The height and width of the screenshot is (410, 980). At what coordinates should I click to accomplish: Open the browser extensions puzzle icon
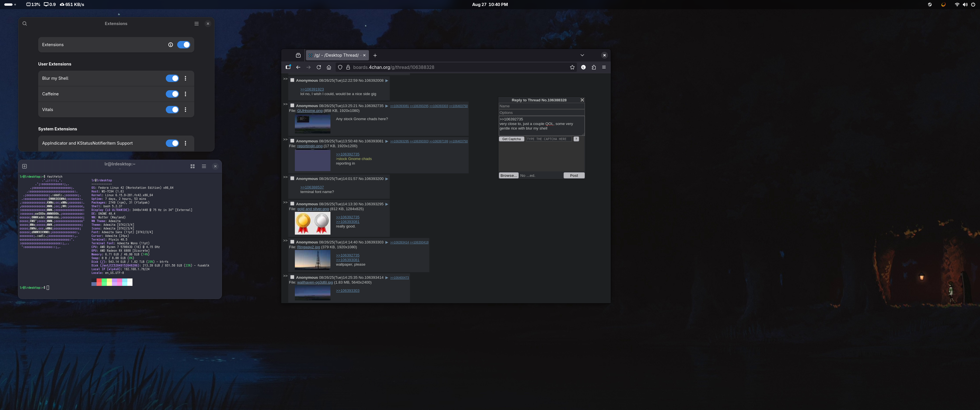click(x=593, y=67)
